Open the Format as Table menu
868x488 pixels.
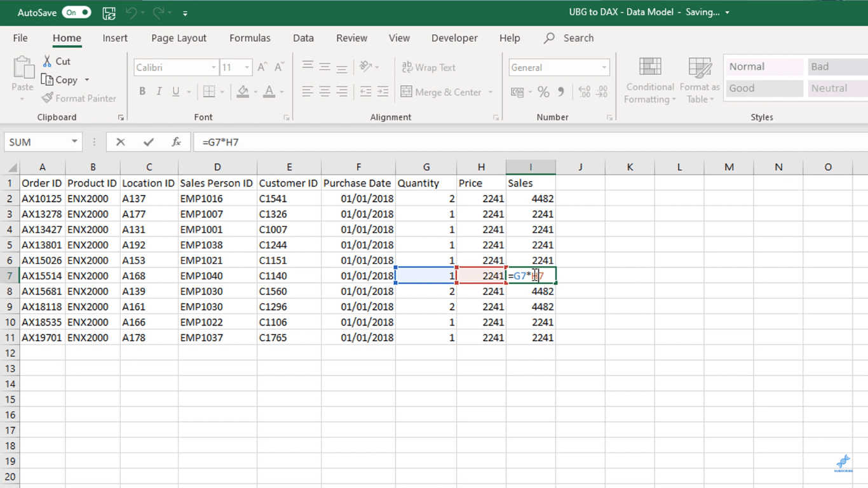(700, 81)
